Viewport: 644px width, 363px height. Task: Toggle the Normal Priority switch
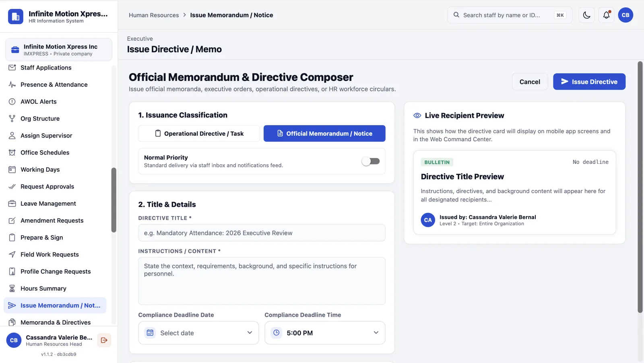tap(370, 161)
